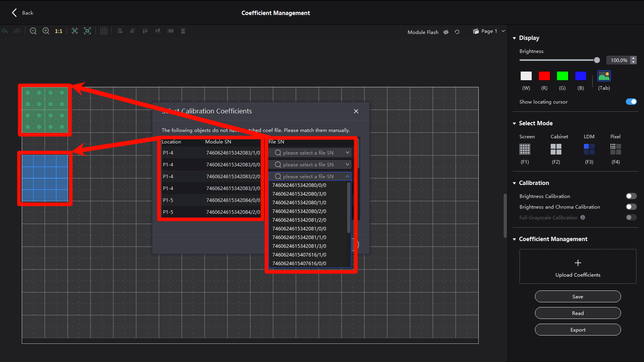Click the zoom in magnifier icon
The image size is (644, 362).
pyautogui.click(x=46, y=31)
